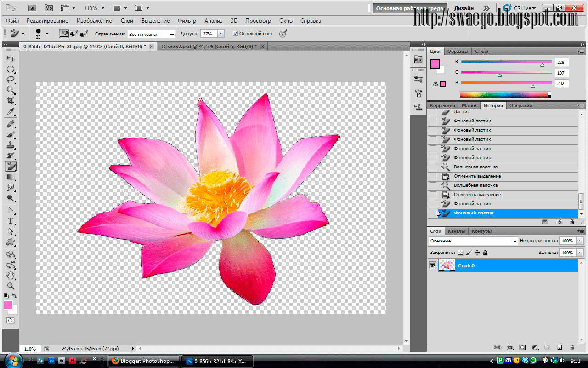Create a new layer in Layers panel
Screen dimensions: 588x368
tap(560, 347)
